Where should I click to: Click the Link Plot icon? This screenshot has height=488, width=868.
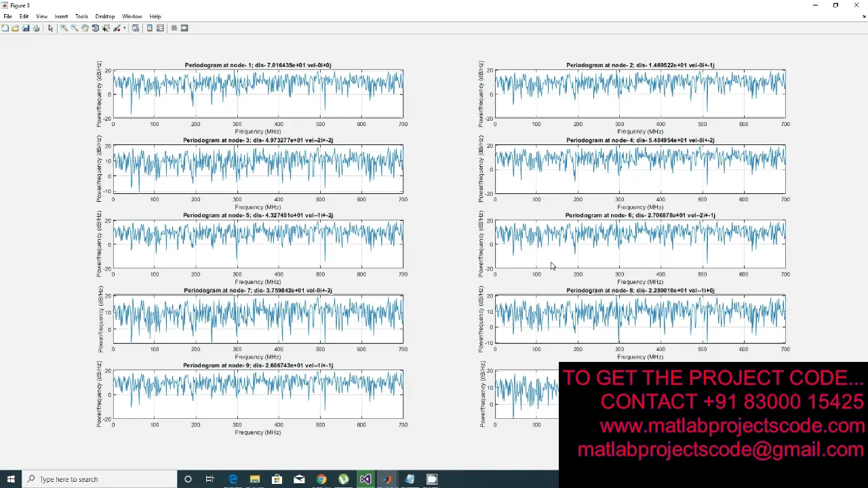pos(136,28)
